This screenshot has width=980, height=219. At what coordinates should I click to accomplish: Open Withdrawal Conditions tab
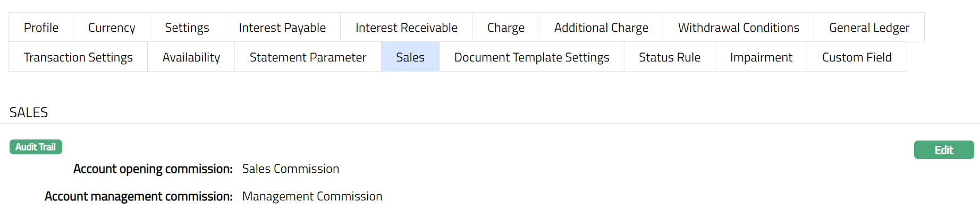click(739, 28)
